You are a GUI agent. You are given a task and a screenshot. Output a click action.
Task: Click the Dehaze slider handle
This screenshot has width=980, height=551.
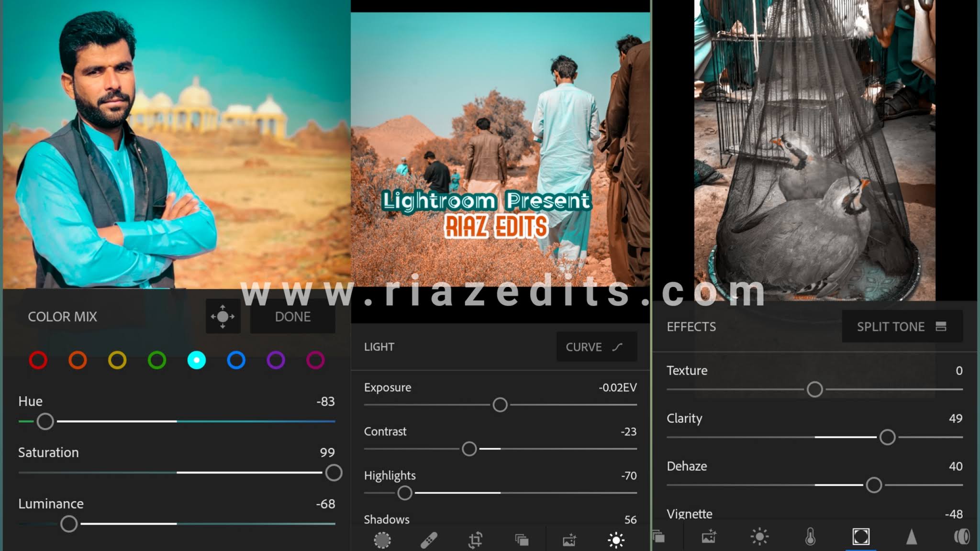tap(874, 485)
